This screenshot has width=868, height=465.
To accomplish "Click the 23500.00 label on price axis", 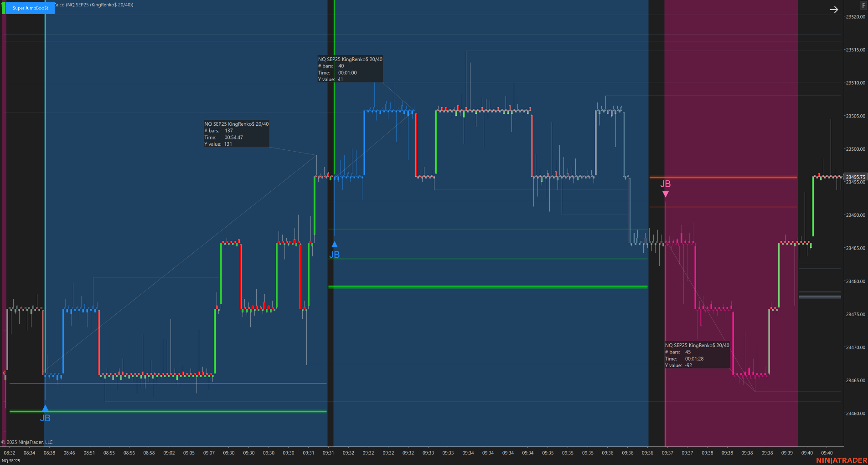I will click(x=855, y=149).
